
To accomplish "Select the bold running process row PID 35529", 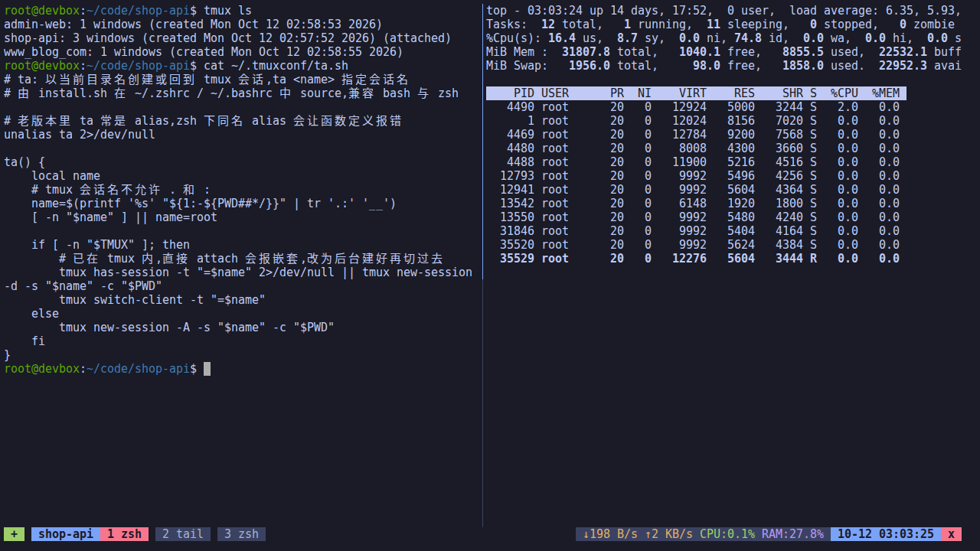I will (x=696, y=259).
